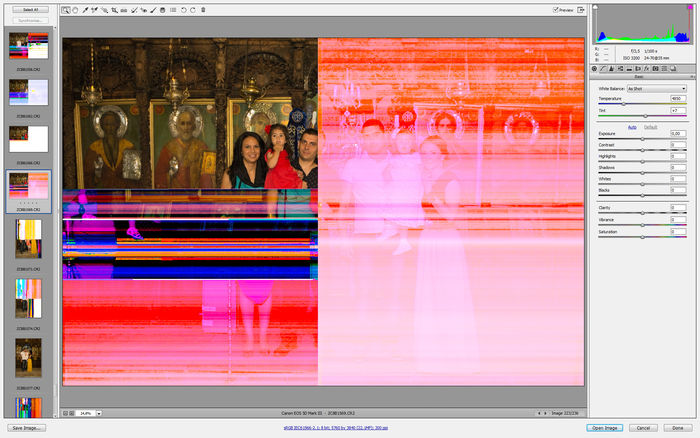The width and height of the screenshot is (700, 438).
Task: Open the zoom level dropdown
Action: coord(100,412)
